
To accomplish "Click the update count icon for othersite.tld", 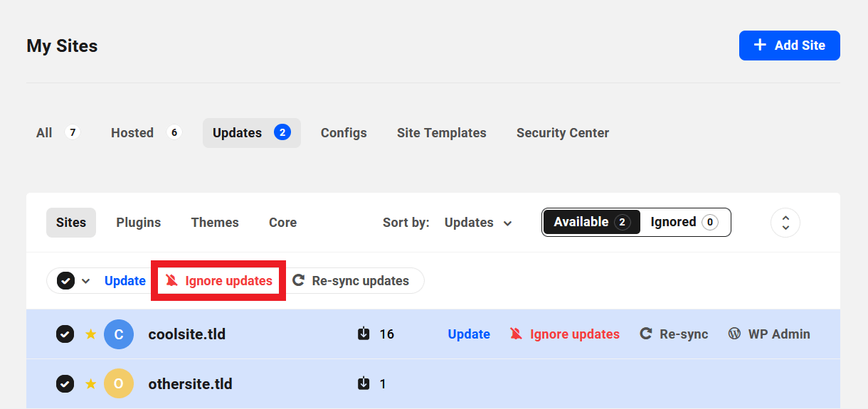I will [364, 384].
